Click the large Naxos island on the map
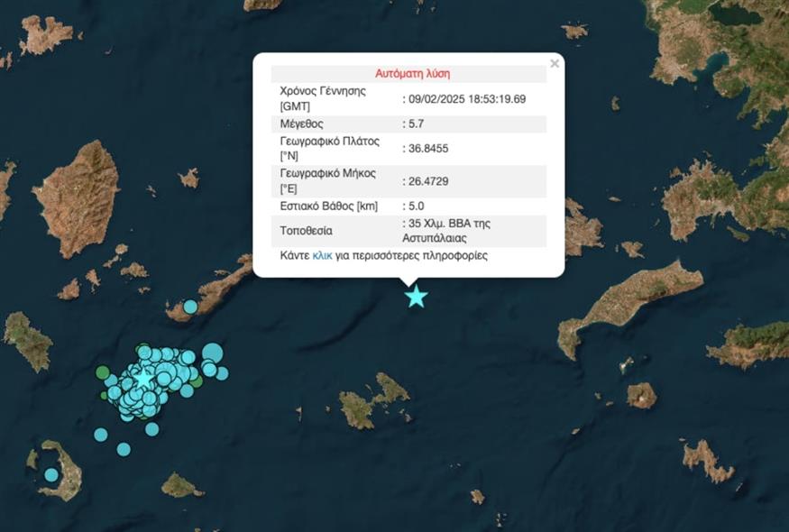The width and height of the screenshot is (789, 532). pos(78,198)
